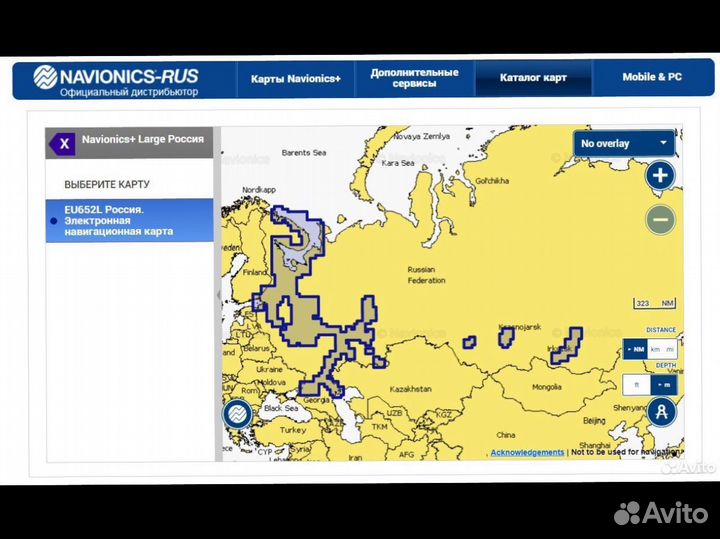Viewport: 720px width, 539px height.
Task: Zoom in the map with plus button
Action: click(x=660, y=175)
